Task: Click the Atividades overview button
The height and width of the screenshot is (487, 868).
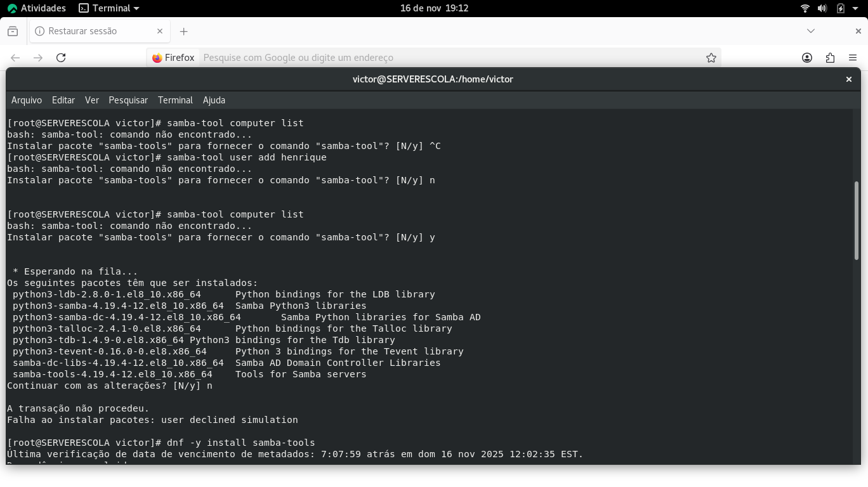Action: click(x=37, y=8)
